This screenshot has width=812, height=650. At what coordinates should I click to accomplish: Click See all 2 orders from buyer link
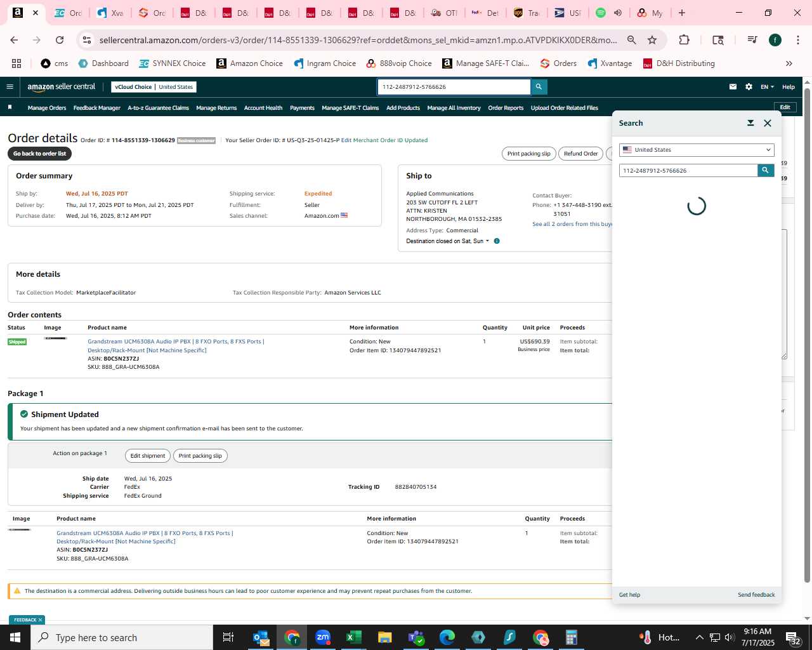tap(572, 224)
